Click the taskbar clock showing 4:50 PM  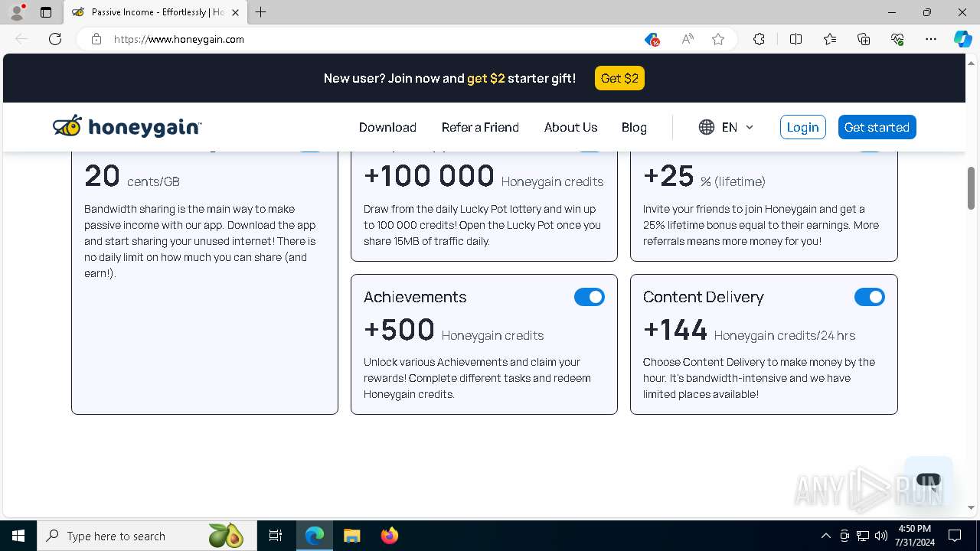pos(914,536)
